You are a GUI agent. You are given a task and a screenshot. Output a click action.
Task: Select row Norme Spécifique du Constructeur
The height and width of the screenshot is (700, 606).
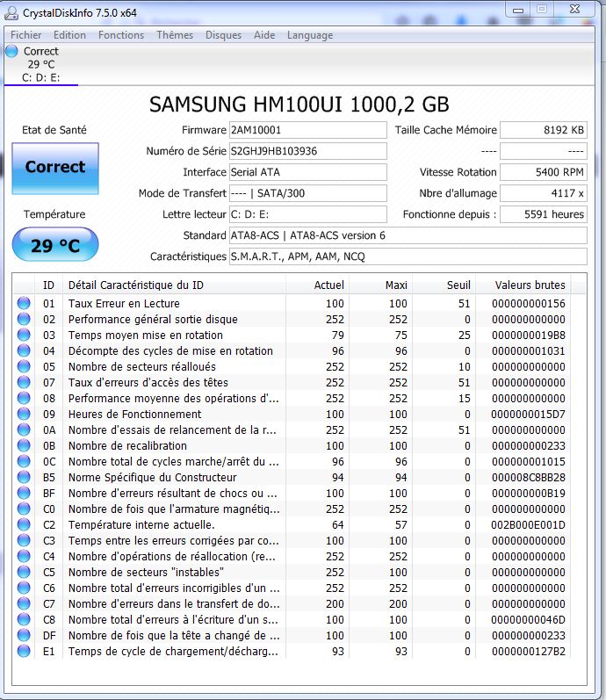click(292, 477)
